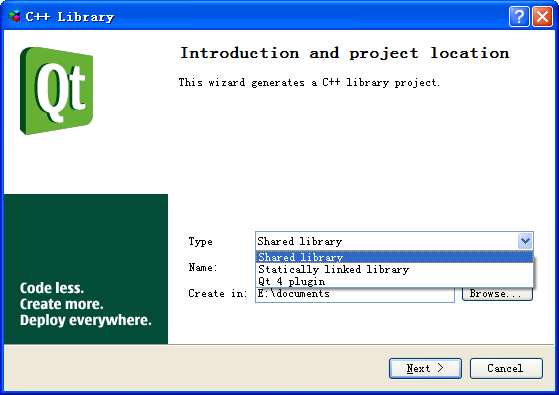Click the Create in: label
559x395 pixels.
coord(217,293)
